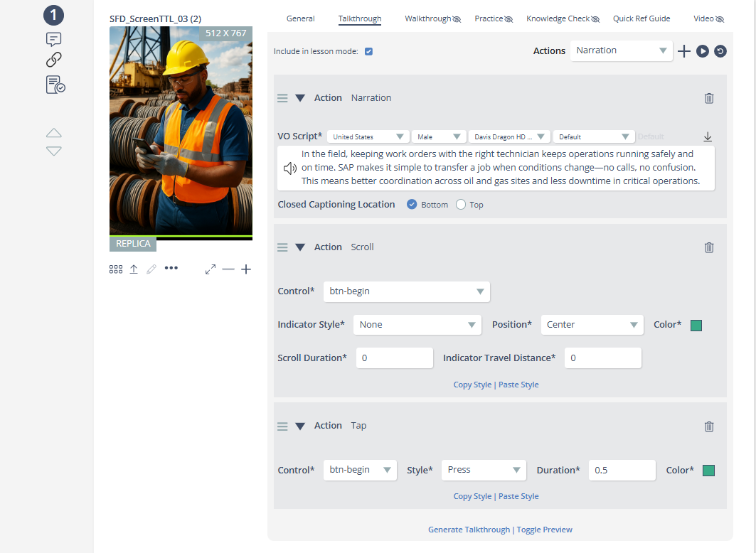
Task: Switch to the Knowledge Check tab
Action: (558, 18)
